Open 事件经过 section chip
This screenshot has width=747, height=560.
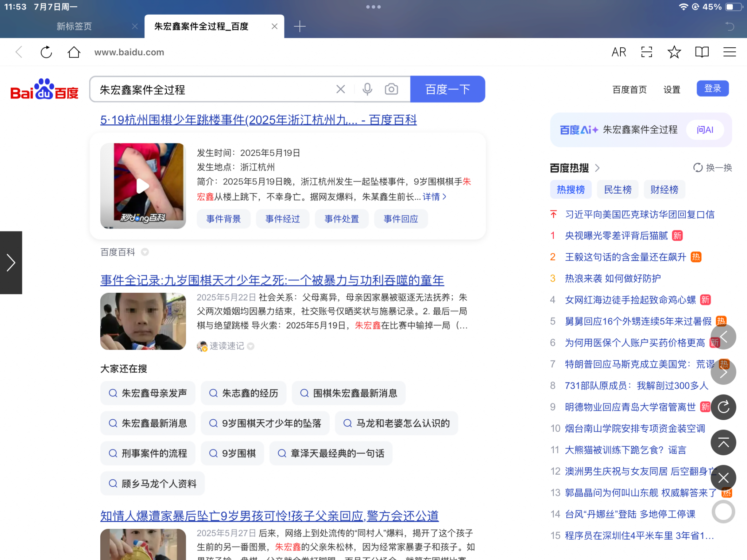point(283,219)
